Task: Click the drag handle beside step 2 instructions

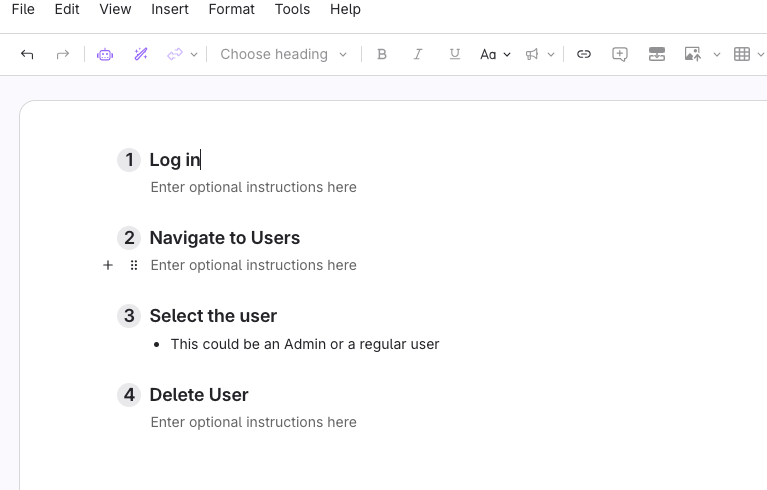Action: 134,265
